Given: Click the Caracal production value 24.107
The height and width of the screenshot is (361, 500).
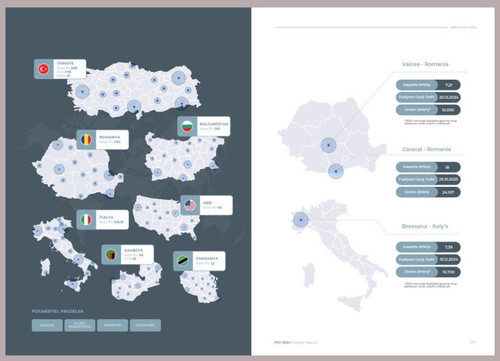Looking at the screenshot, I should tap(448, 192).
